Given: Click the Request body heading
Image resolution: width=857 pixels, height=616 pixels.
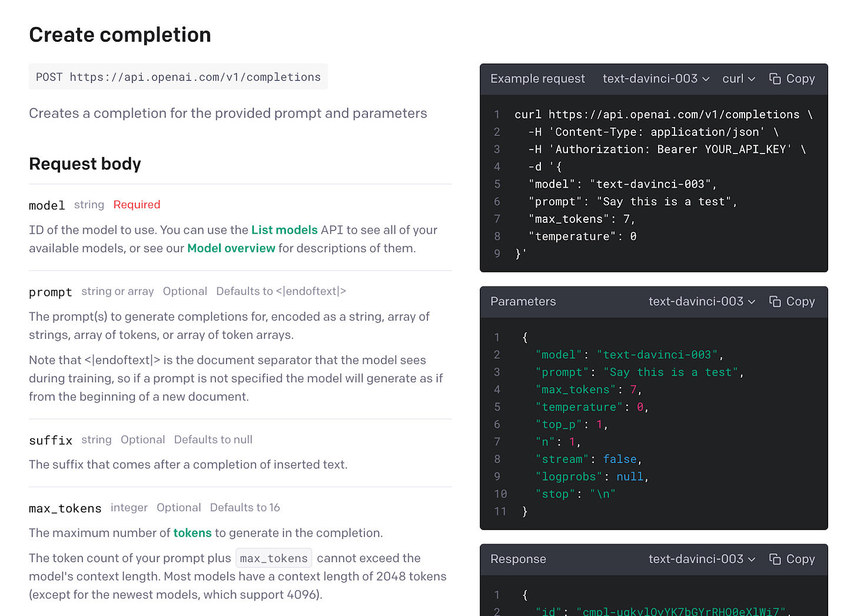Looking at the screenshot, I should coord(85,164).
